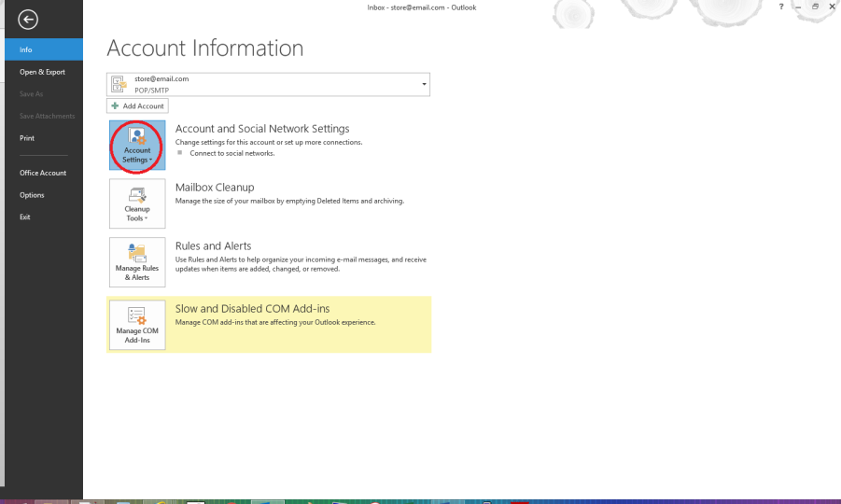The height and width of the screenshot is (504, 841).
Task: Open Manage COM Add-Ins
Action: (x=137, y=325)
